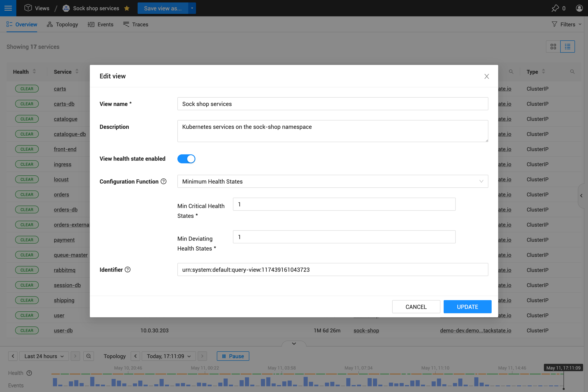Switch services to grid view

553,47
